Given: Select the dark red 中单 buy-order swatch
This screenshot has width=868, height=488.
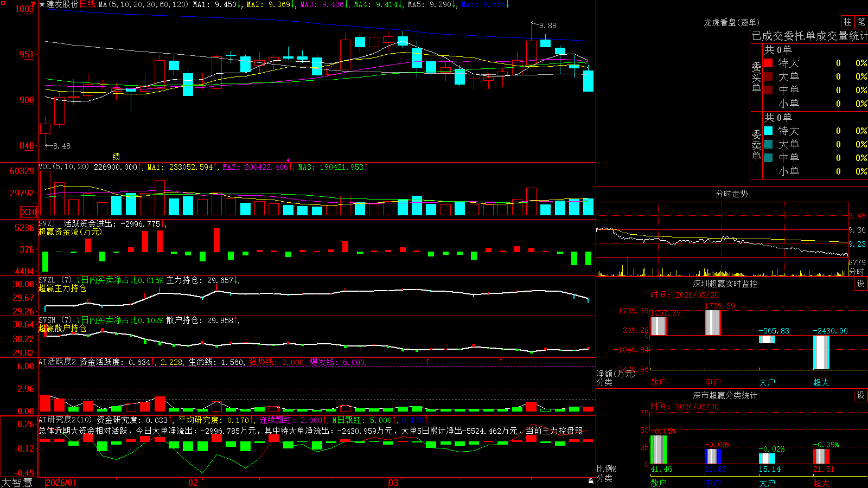Looking at the screenshot, I should [768, 90].
